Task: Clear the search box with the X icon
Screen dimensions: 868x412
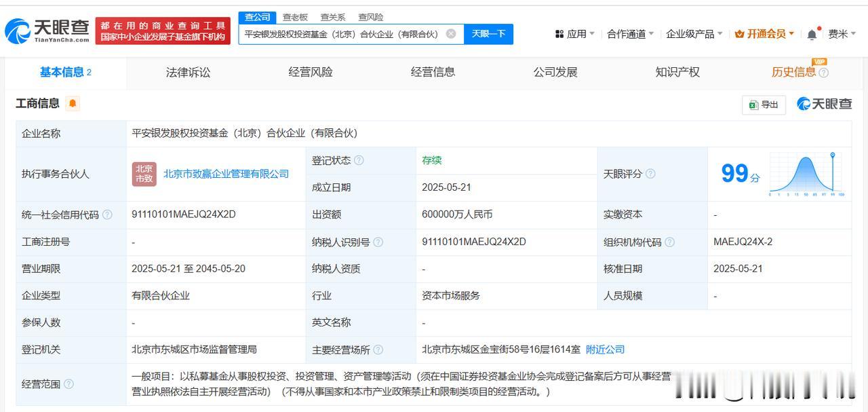Action: (451, 34)
